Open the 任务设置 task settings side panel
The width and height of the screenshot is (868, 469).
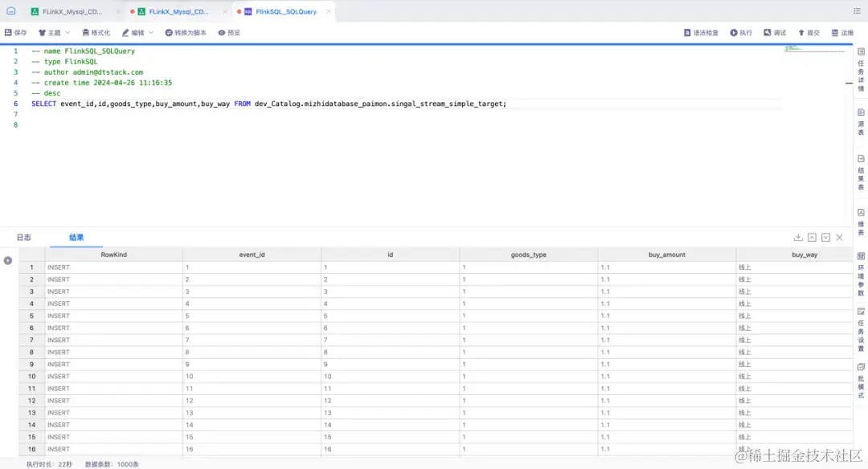tap(861, 329)
